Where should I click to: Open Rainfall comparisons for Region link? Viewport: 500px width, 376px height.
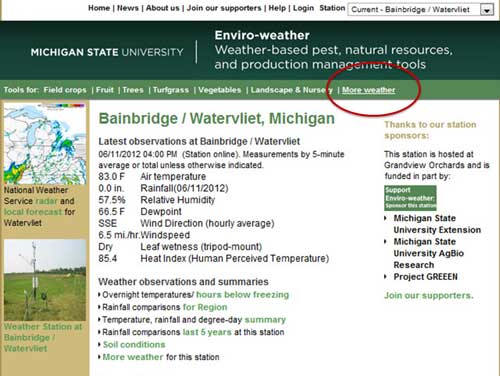tap(205, 307)
